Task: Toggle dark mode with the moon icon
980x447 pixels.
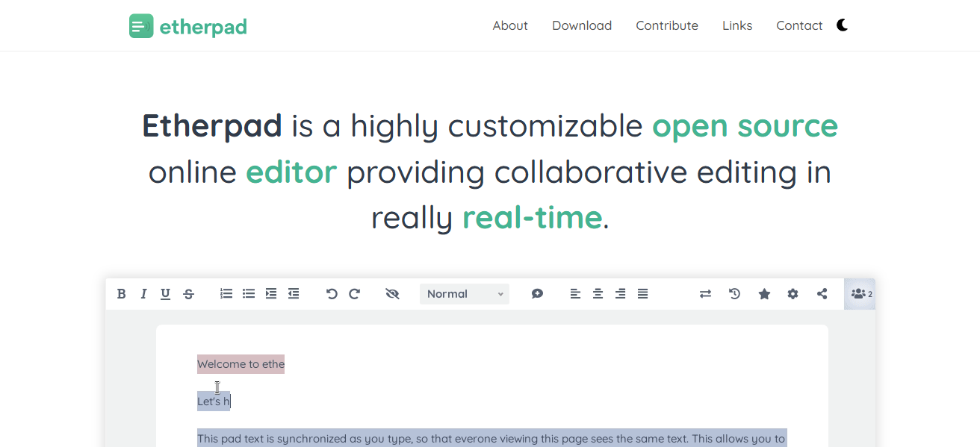Action: coord(843,25)
